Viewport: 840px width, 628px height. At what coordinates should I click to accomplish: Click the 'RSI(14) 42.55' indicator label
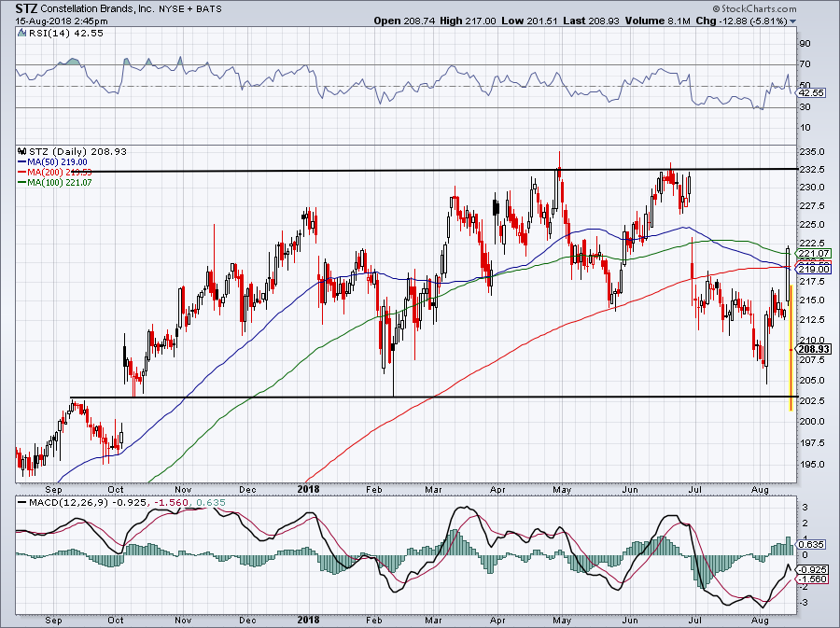click(x=66, y=33)
